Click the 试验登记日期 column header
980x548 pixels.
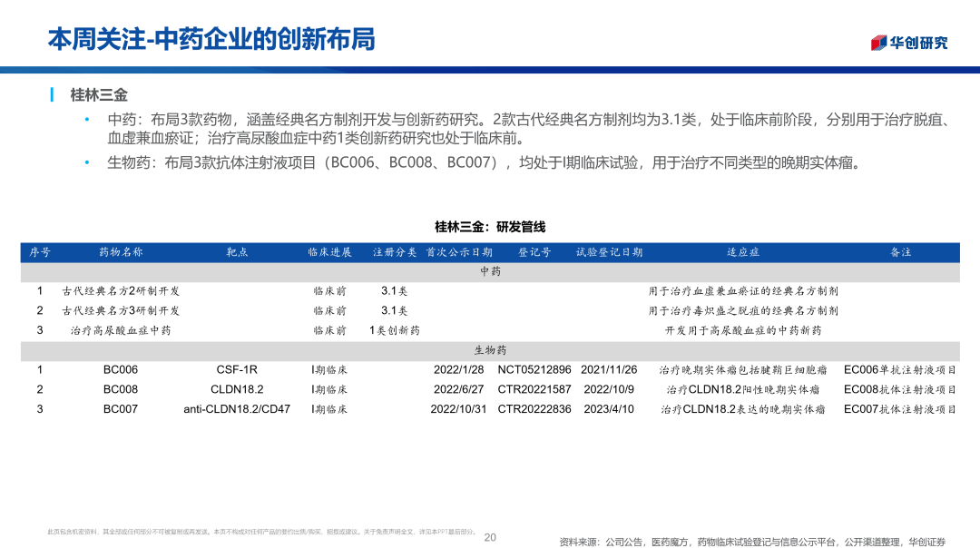[610, 252]
